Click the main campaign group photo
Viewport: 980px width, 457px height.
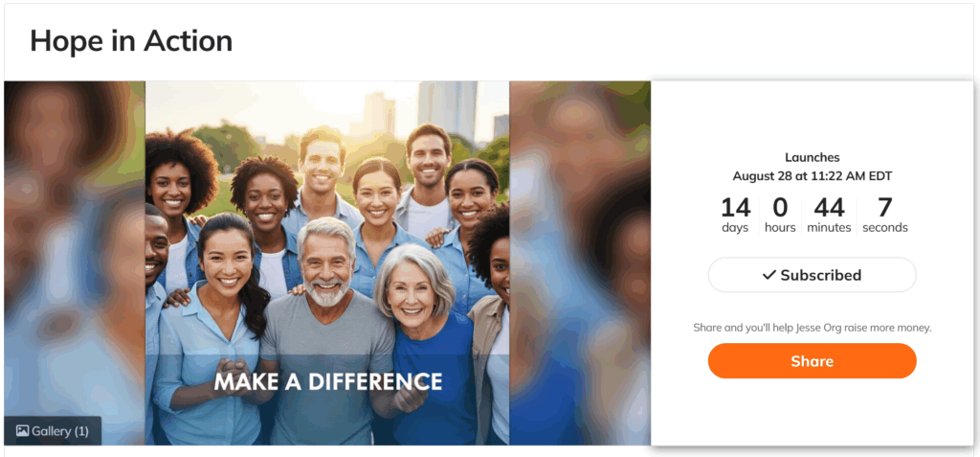point(327,263)
